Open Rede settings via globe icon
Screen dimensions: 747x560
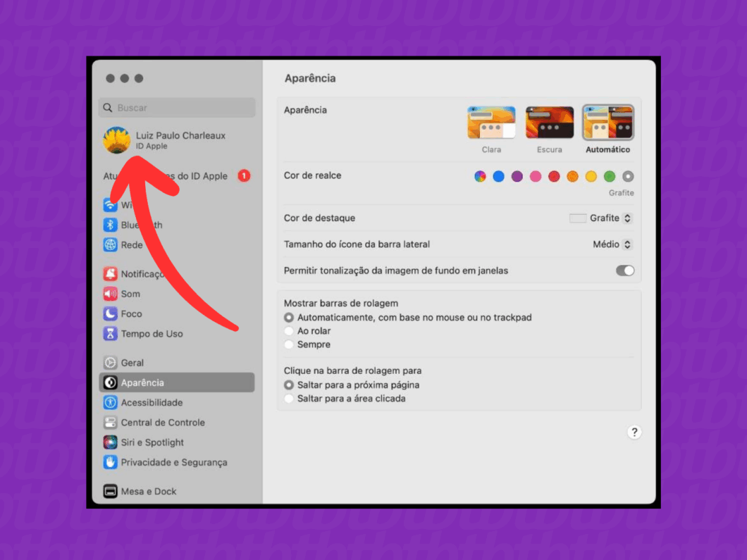[110, 245]
